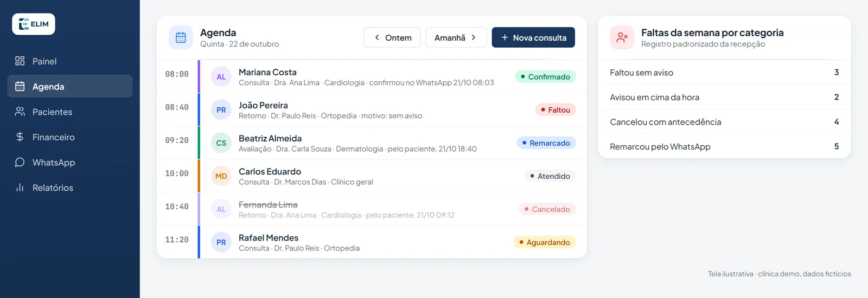Select patient name Rafael Mendes
The image size is (868, 298).
(x=269, y=237)
